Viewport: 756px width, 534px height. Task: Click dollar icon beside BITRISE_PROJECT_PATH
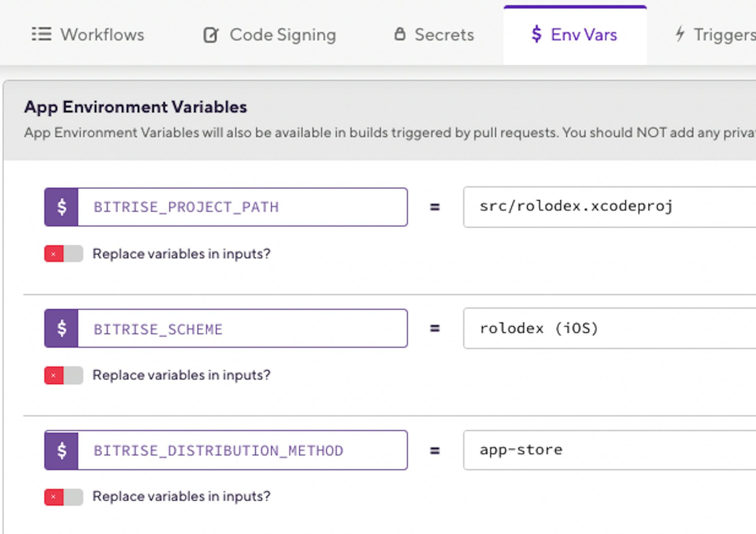coord(61,207)
